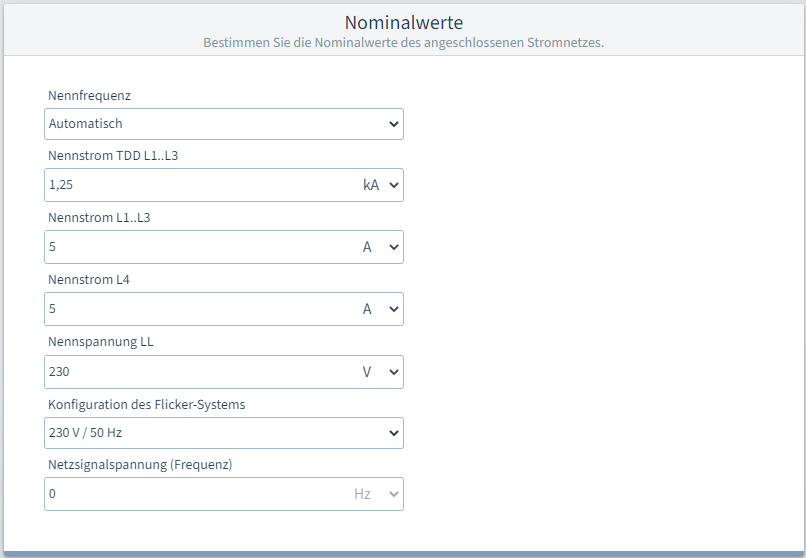
Task: Click the Nennfrequenz label
Action: (x=89, y=96)
